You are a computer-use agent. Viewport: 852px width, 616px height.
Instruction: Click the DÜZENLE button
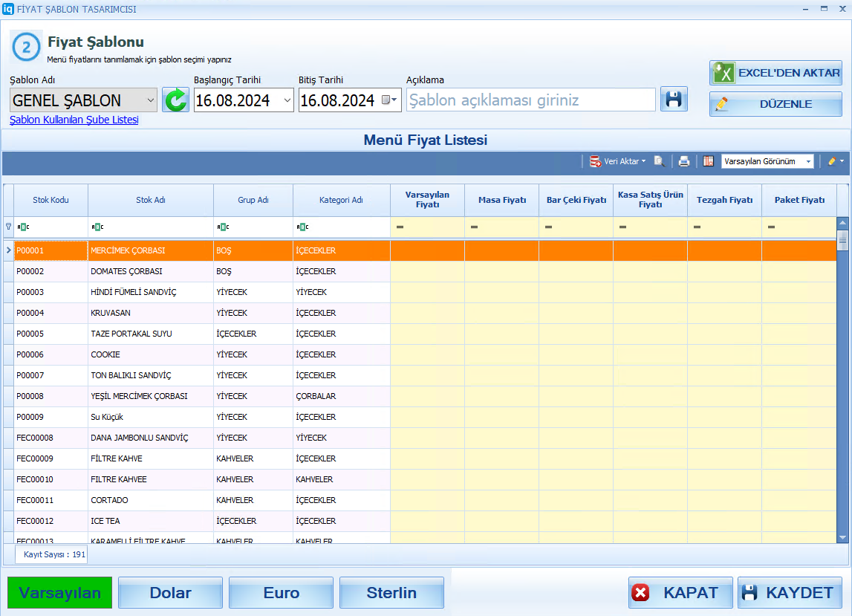[776, 104]
